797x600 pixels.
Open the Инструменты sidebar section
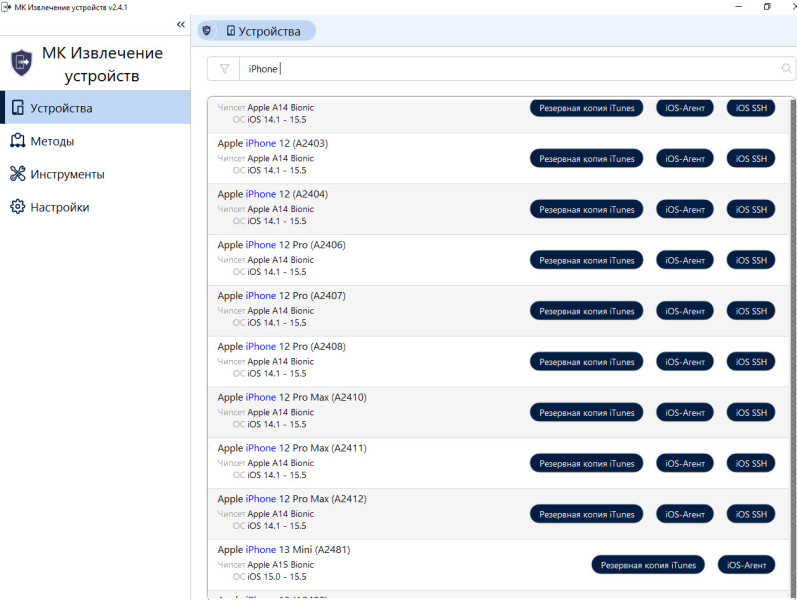[95, 174]
